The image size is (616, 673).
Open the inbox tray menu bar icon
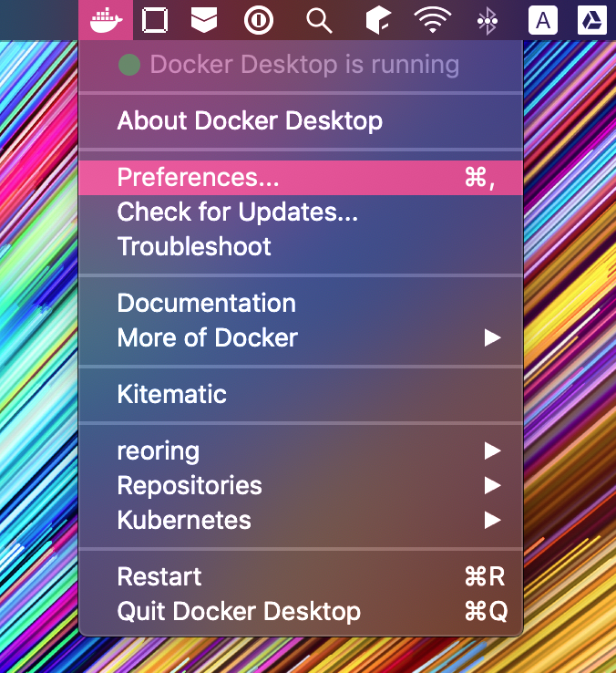click(x=204, y=20)
